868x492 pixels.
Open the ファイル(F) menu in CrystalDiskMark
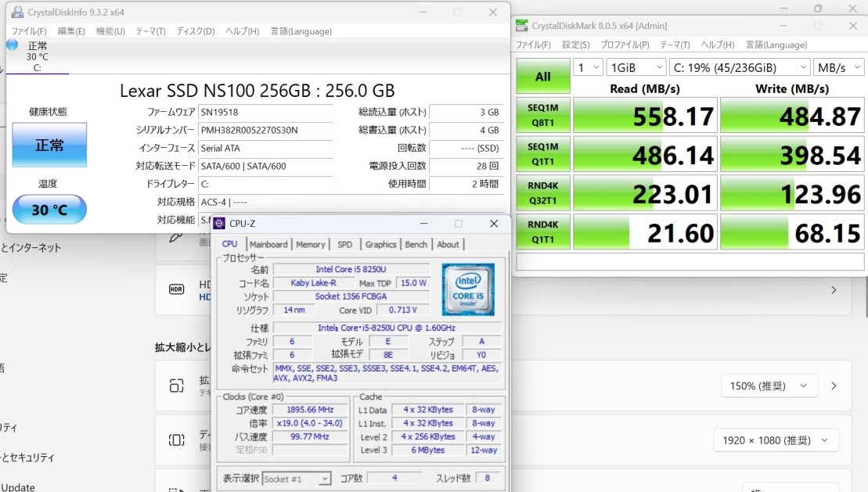(533, 45)
